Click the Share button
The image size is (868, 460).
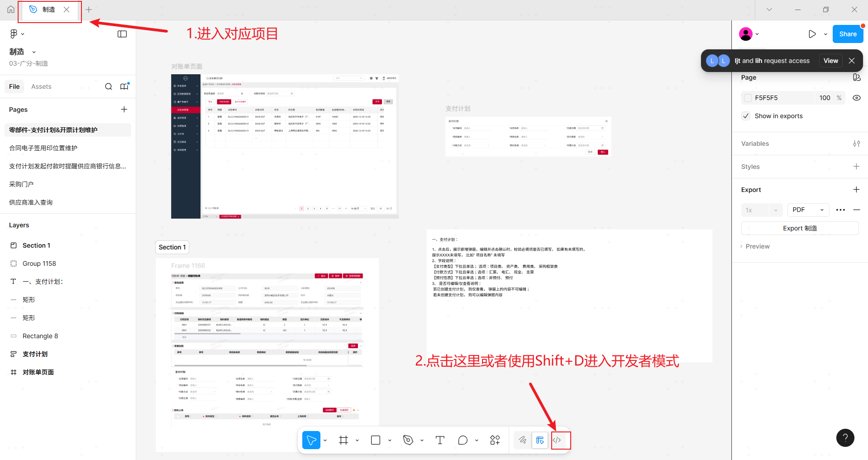pos(848,34)
